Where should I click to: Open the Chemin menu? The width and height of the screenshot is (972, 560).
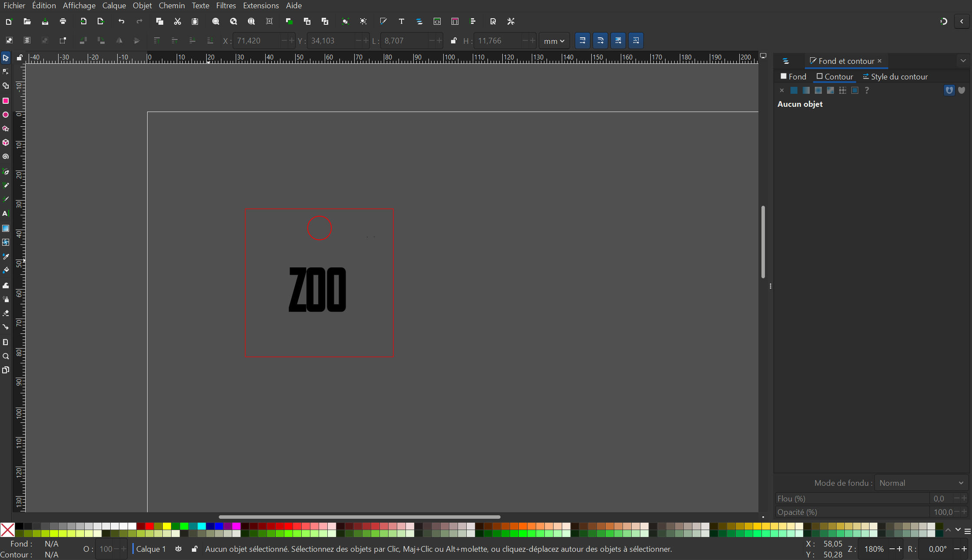point(171,6)
